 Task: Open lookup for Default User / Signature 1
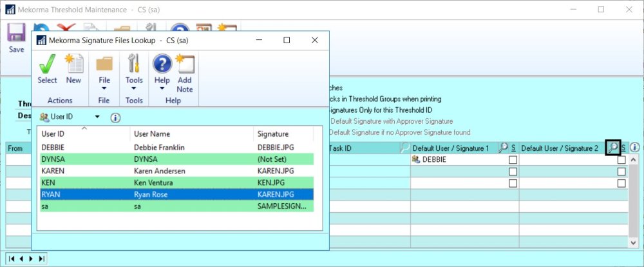[x=503, y=148]
